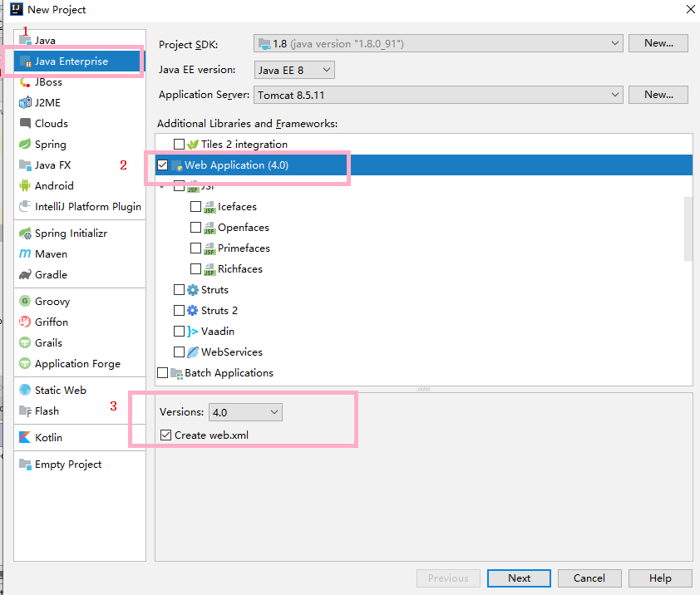
Task: Click the IntelliJ Platform Plugin icon
Action: [25, 206]
